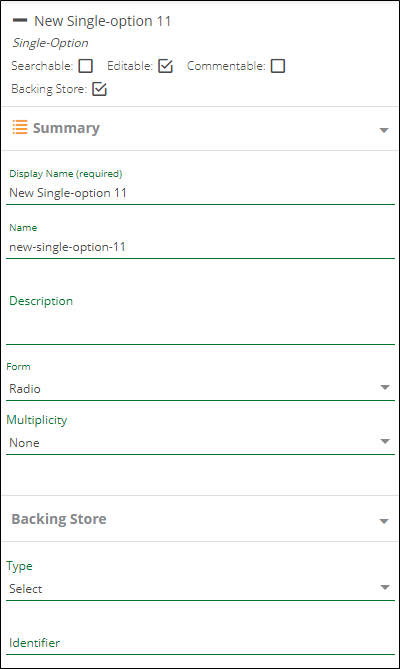Uncheck the Editable checkbox
Screen dimensions: 400x669
[x=165, y=66]
